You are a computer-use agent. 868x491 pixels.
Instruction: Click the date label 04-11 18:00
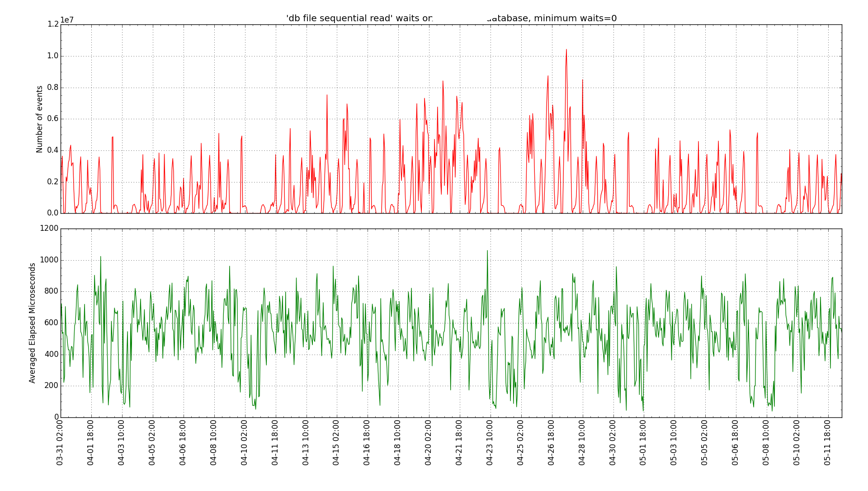[x=275, y=443]
